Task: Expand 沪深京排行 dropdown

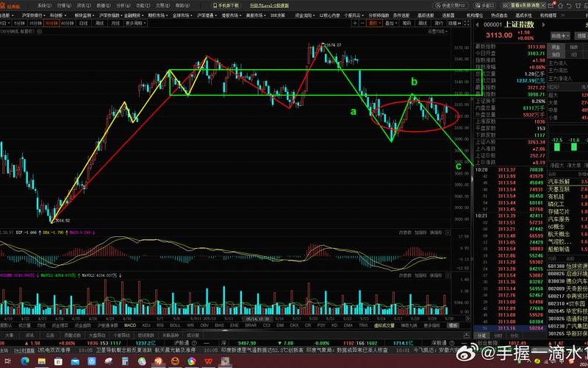Action: pos(33,15)
